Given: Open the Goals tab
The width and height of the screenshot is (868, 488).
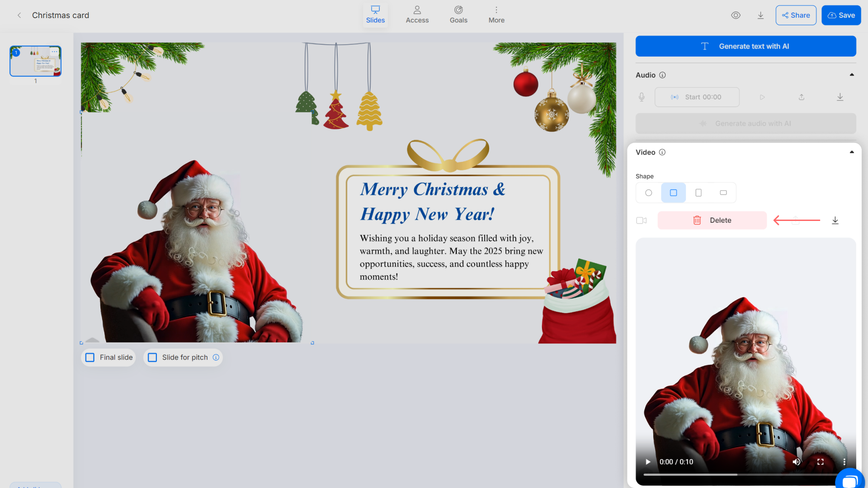Looking at the screenshot, I should [458, 15].
